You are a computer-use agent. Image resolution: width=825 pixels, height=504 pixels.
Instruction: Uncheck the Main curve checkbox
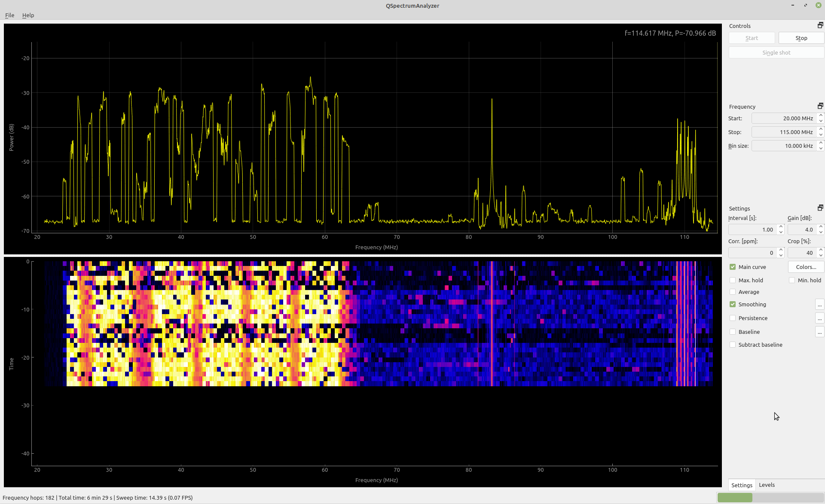click(x=733, y=267)
